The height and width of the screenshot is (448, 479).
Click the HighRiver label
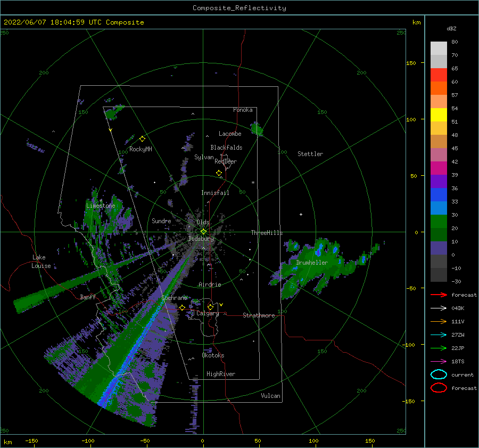click(x=221, y=374)
